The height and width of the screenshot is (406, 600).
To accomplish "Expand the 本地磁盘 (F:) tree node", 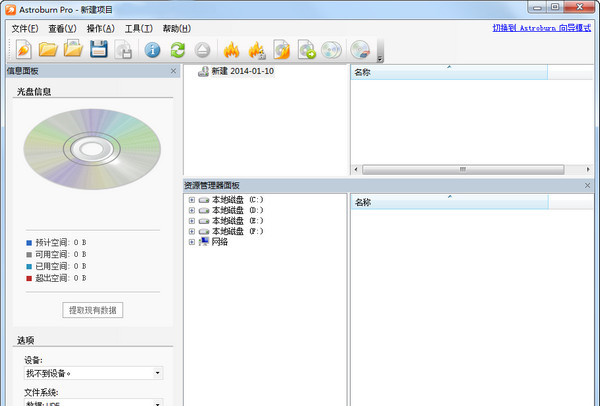I will (192, 232).
